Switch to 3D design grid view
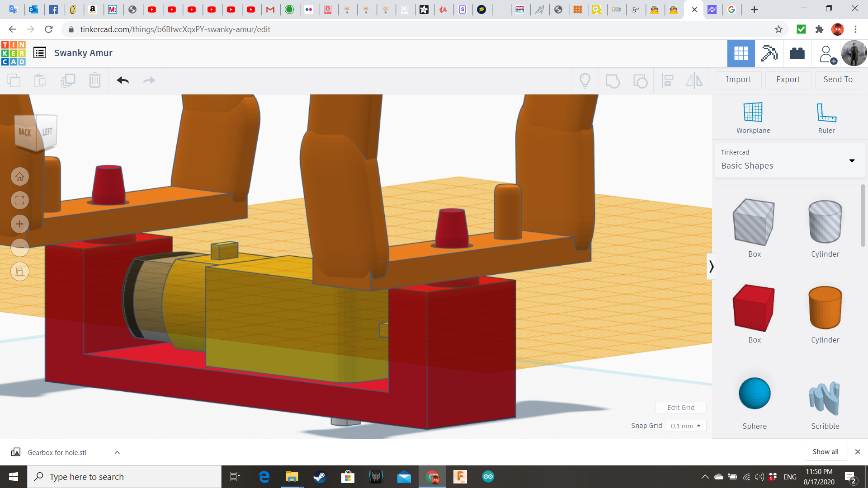868x488 pixels. (741, 53)
